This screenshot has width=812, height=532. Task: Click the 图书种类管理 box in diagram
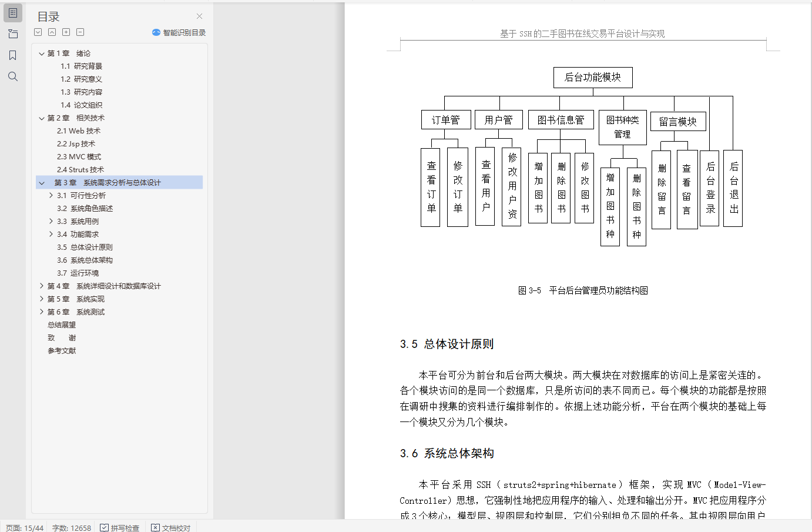[x=623, y=127]
